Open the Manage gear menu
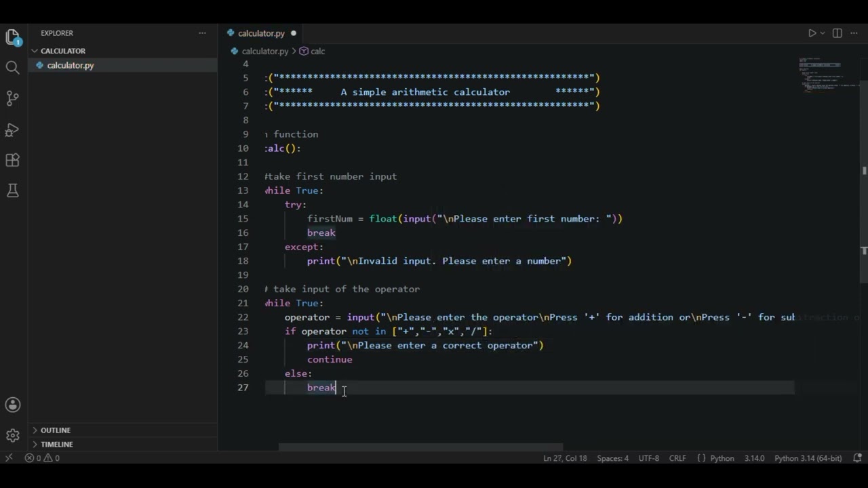Image resolution: width=868 pixels, height=488 pixels. pyautogui.click(x=12, y=436)
